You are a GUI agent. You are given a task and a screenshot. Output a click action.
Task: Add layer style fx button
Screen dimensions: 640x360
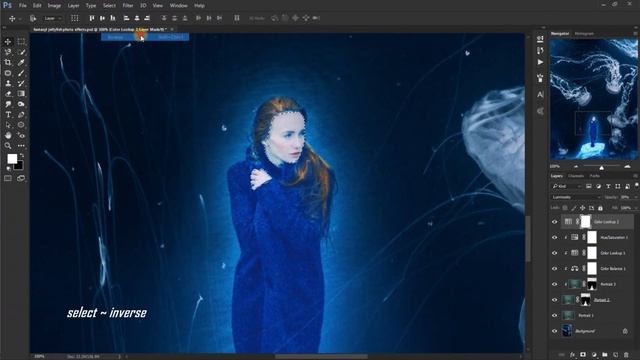point(572,355)
